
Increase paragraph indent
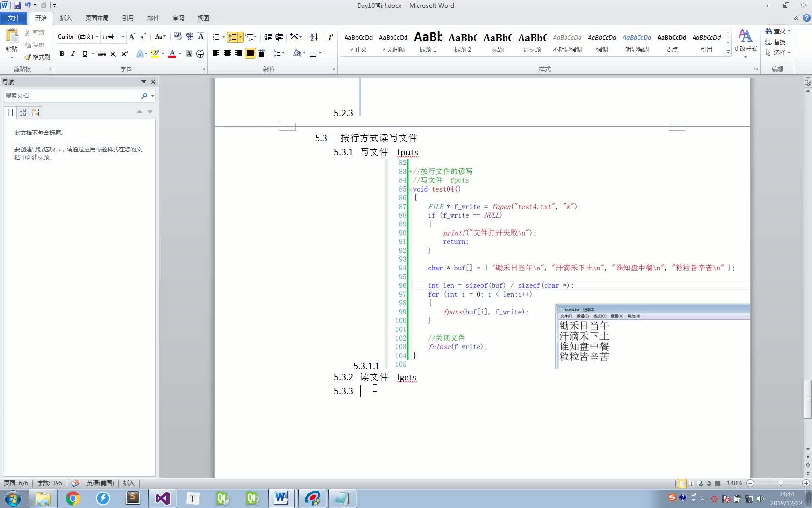pyautogui.click(x=279, y=37)
